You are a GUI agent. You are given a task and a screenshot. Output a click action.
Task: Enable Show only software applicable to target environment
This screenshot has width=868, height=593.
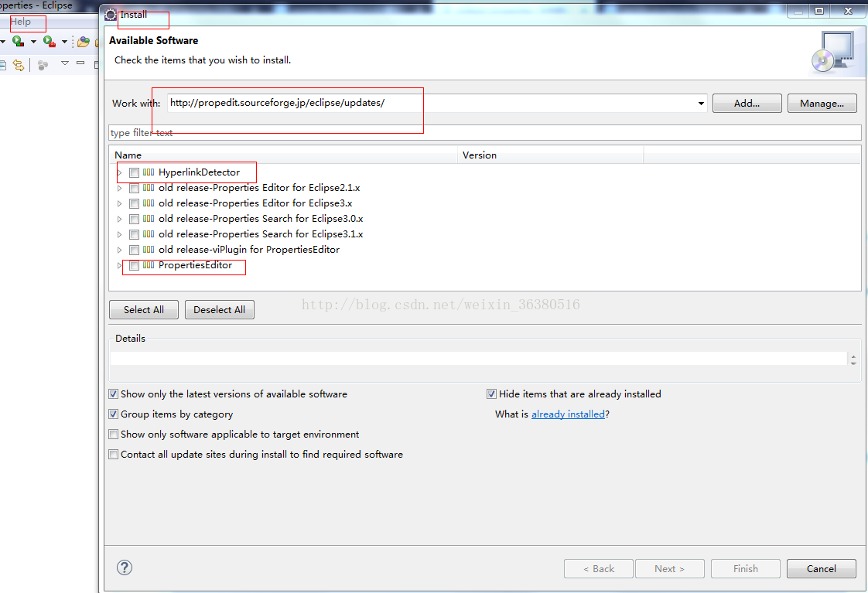(x=114, y=435)
